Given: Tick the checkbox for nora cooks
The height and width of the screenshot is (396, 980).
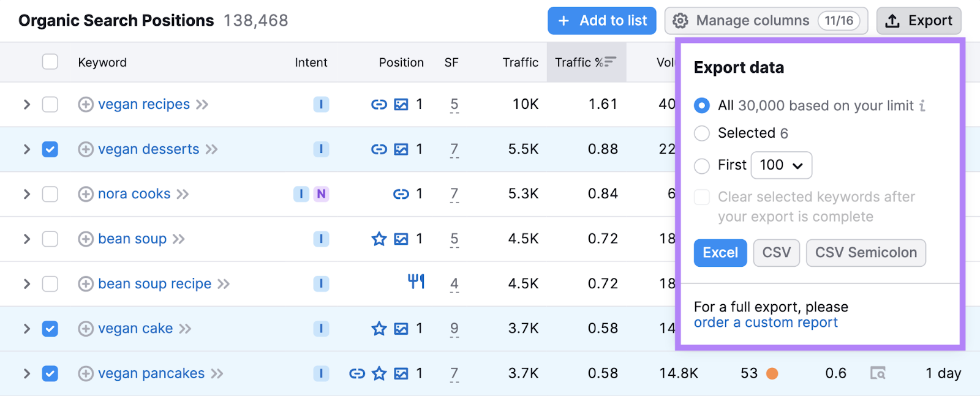Looking at the screenshot, I should 50,194.
